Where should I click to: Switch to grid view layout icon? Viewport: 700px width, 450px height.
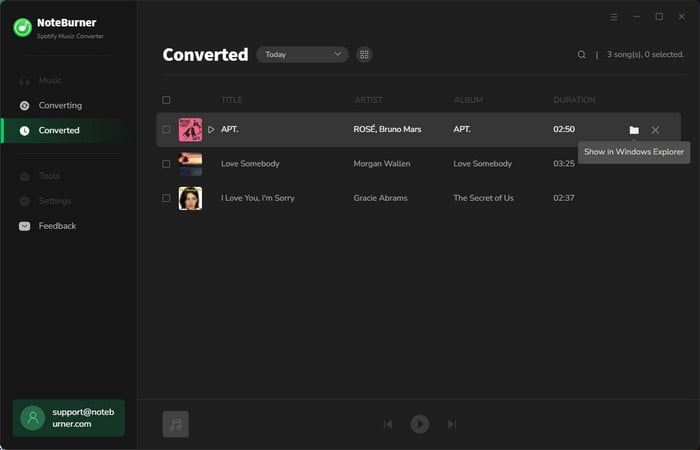pos(364,55)
